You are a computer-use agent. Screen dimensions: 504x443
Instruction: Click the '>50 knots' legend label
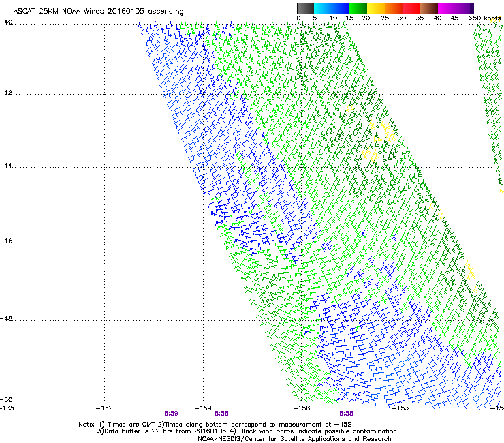tap(484, 18)
